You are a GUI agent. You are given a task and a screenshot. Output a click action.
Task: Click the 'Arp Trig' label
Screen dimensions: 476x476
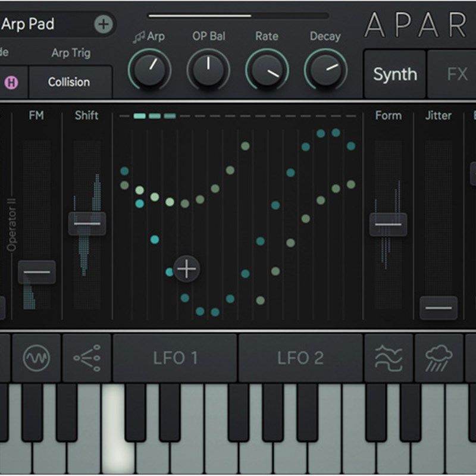pyautogui.click(x=71, y=53)
